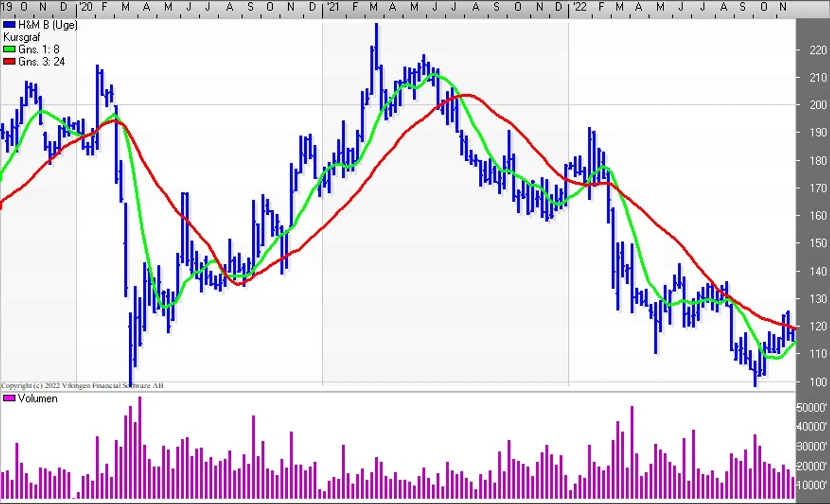Click the 50000' label on volume axis

[x=812, y=408]
